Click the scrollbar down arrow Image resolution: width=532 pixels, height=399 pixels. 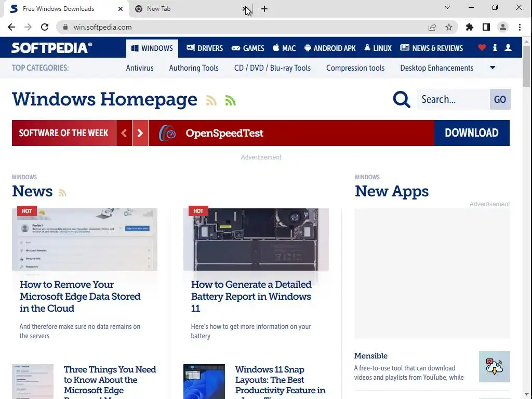[526, 395]
